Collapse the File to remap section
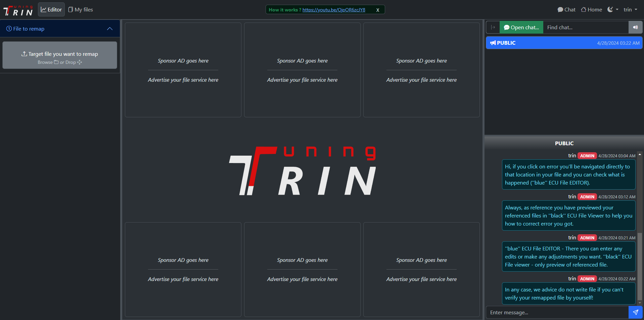644x320 pixels. tap(109, 29)
